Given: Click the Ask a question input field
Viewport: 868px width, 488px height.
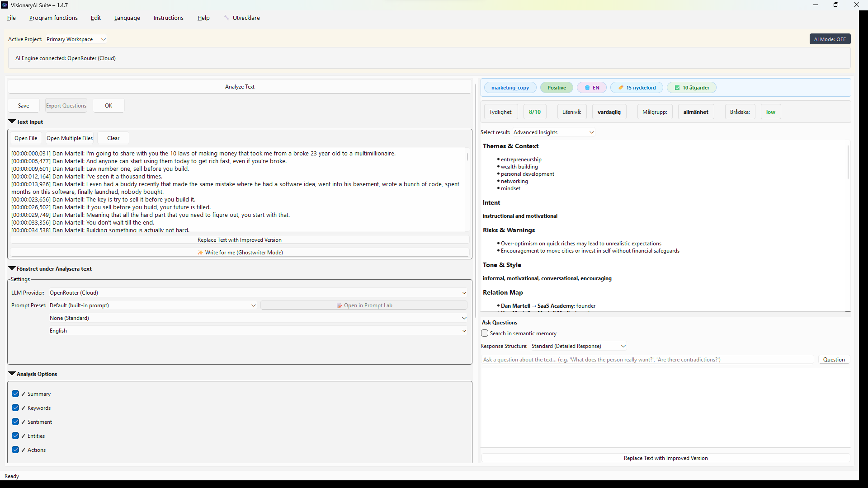Looking at the screenshot, I should point(647,360).
